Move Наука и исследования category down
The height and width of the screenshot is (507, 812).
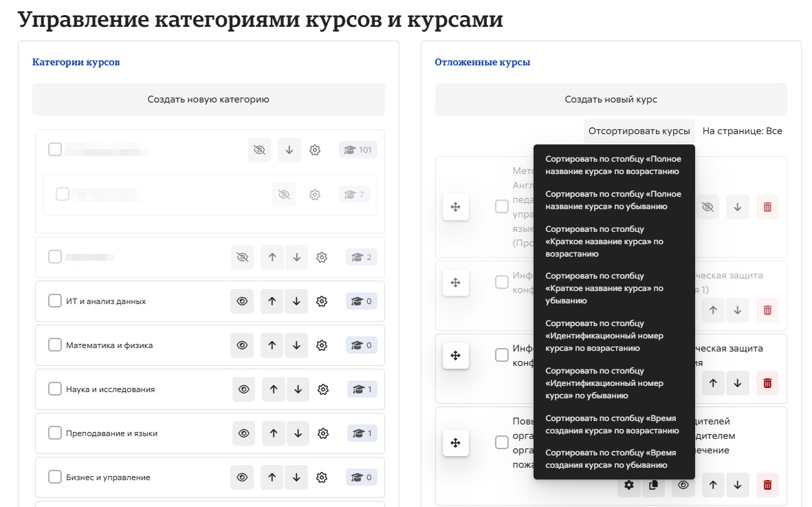coord(298,389)
